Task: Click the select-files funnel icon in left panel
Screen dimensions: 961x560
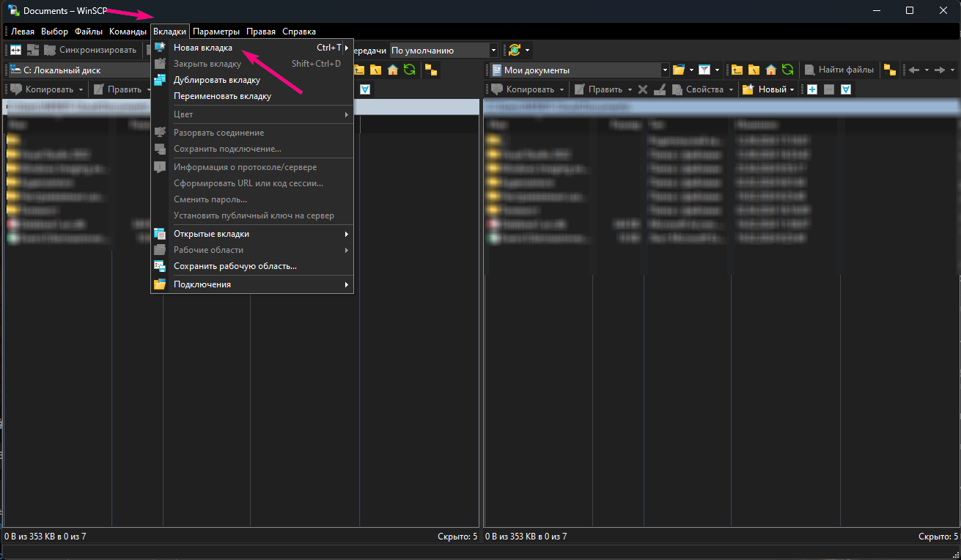Action: 364,89
